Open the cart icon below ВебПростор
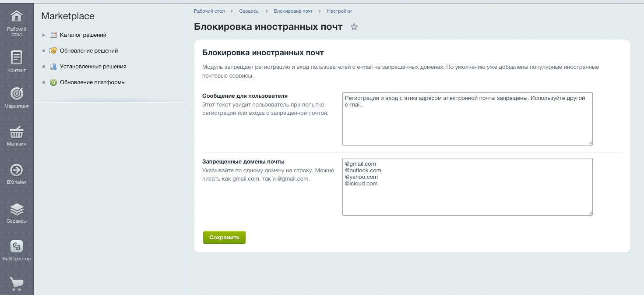This screenshot has width=644, height=295. tap(17, 284)
